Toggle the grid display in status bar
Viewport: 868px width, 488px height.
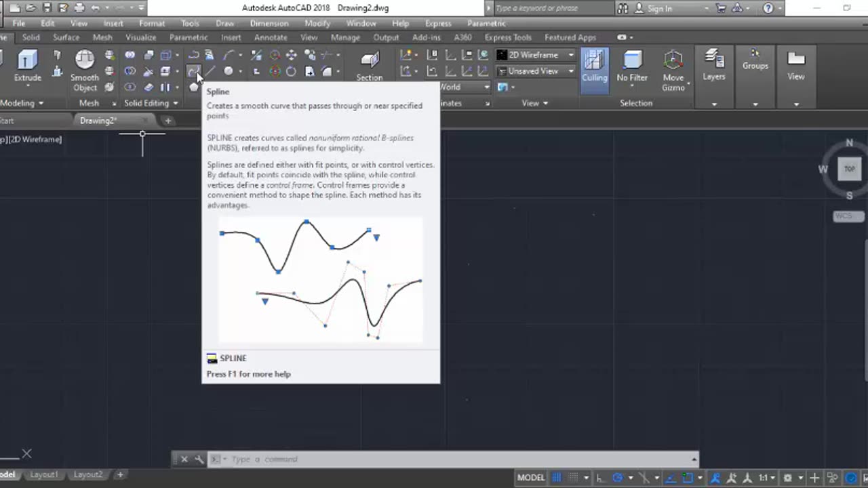click(x=557, y=478)
